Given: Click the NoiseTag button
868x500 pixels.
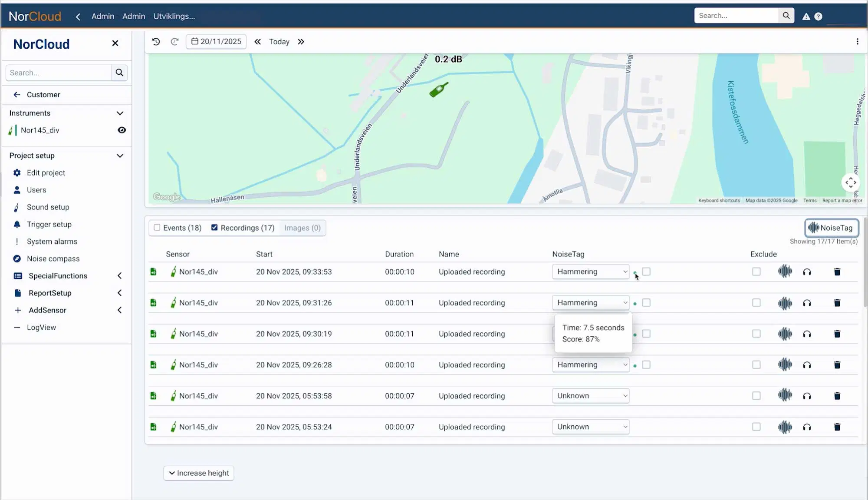Looking at the screenshot, I should coord(831,228).
